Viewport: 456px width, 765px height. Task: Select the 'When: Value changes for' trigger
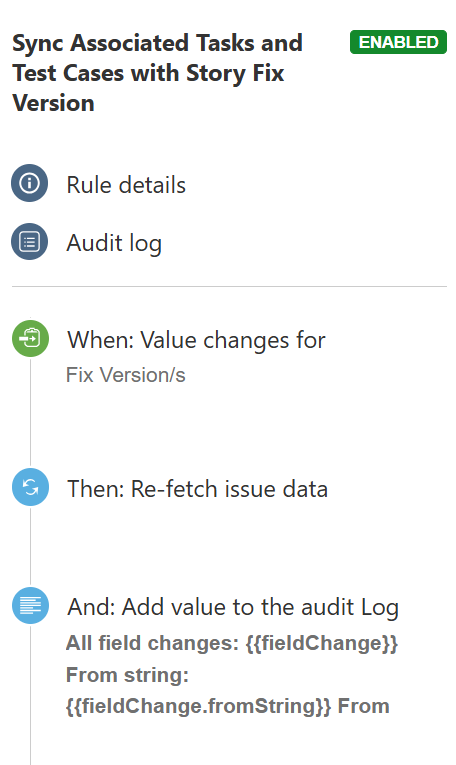coord(197,340)
